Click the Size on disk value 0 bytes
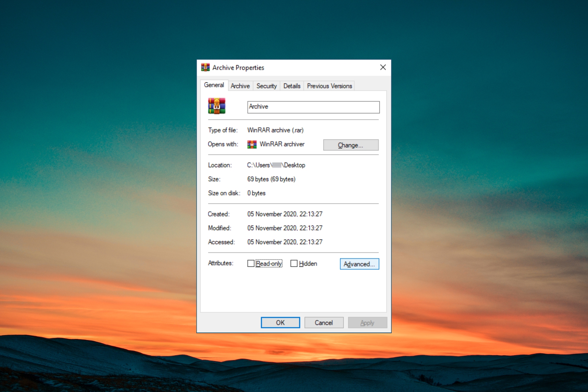The image size is (588, 392). coord(256,193)
